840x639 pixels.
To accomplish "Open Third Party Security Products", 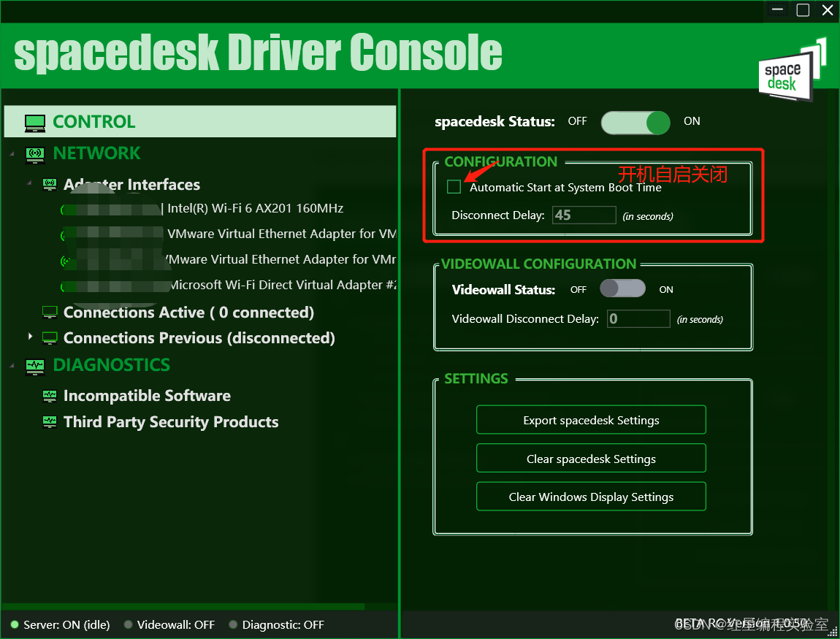I will (x=171, y=422).
